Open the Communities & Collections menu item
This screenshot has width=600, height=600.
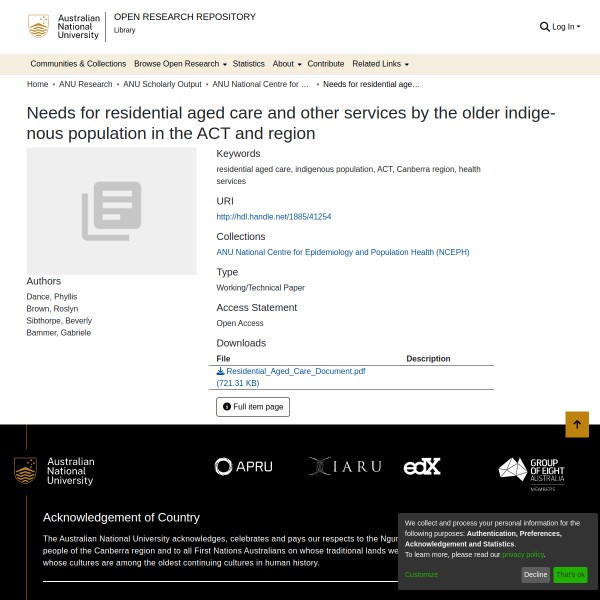coord(78,64)
